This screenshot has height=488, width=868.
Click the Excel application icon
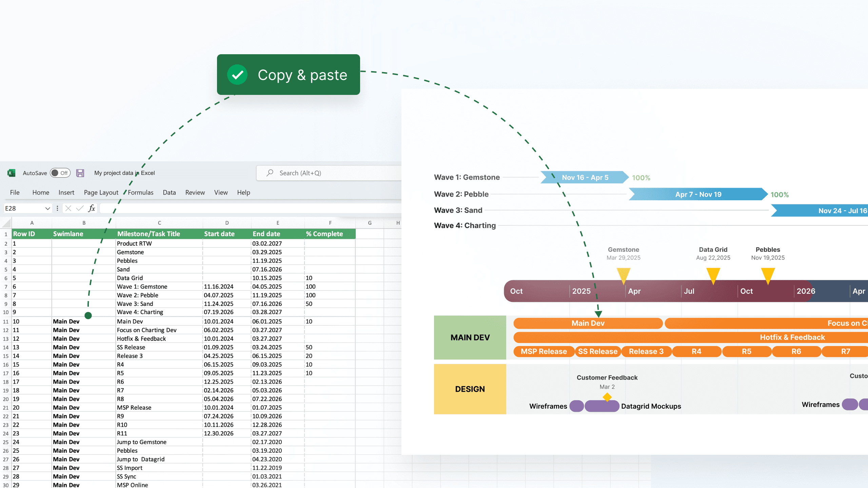click(11, 173)
